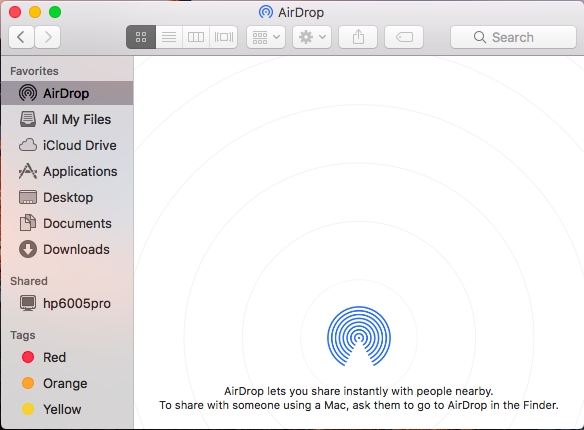
Task: Click the All My Files icon
Action: 28,119
